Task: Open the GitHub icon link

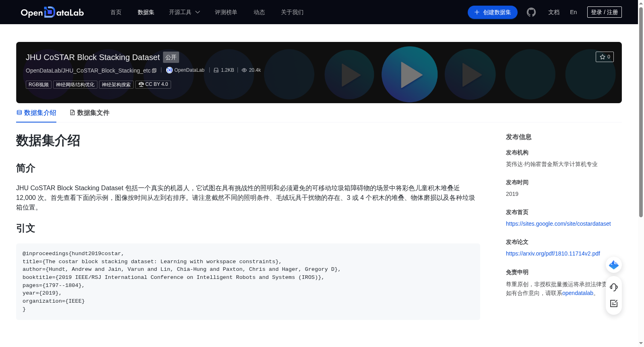Action: (531, 12)
